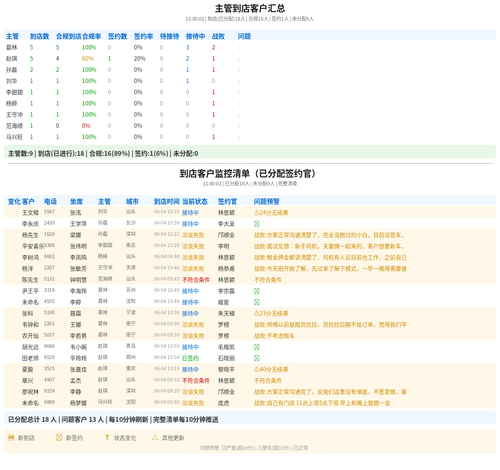Image resolution: width=500 pixels, height=470 pixels.
Task: Click phone number 5190
Action: [49, 313]
